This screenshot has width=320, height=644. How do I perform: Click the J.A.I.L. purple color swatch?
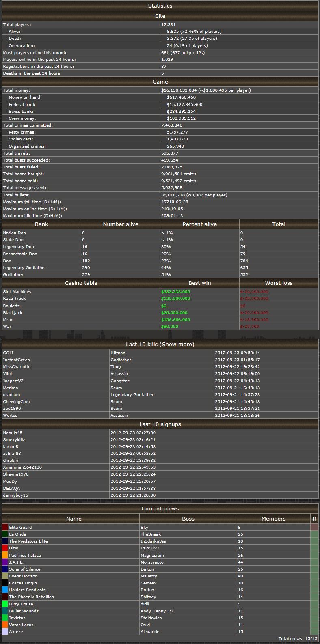click(x=5, y=562)
